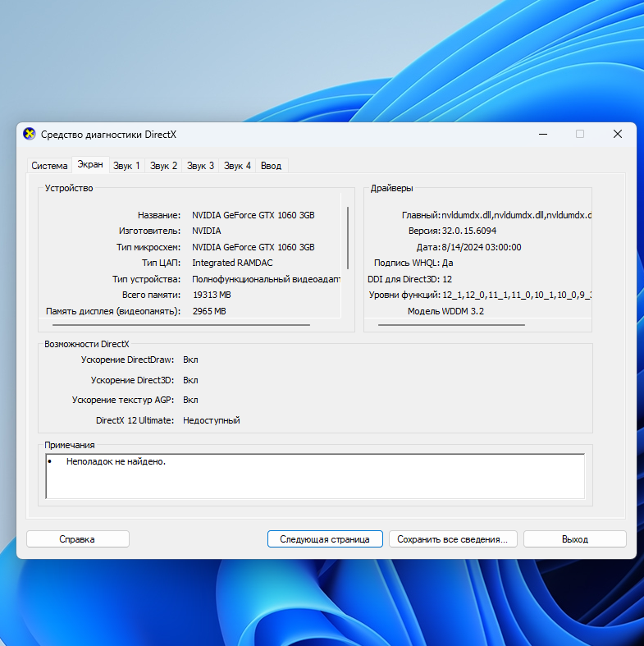Switch to the Система tab

(49, 166)
